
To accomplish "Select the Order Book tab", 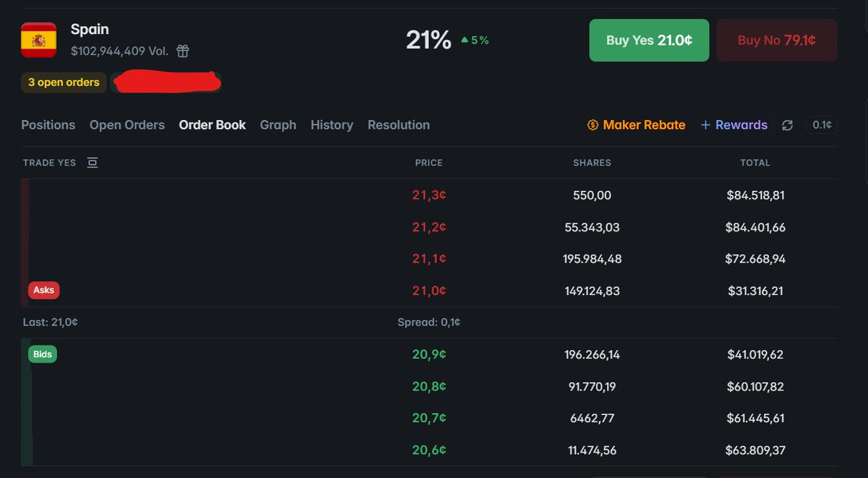I will point(213,125).
